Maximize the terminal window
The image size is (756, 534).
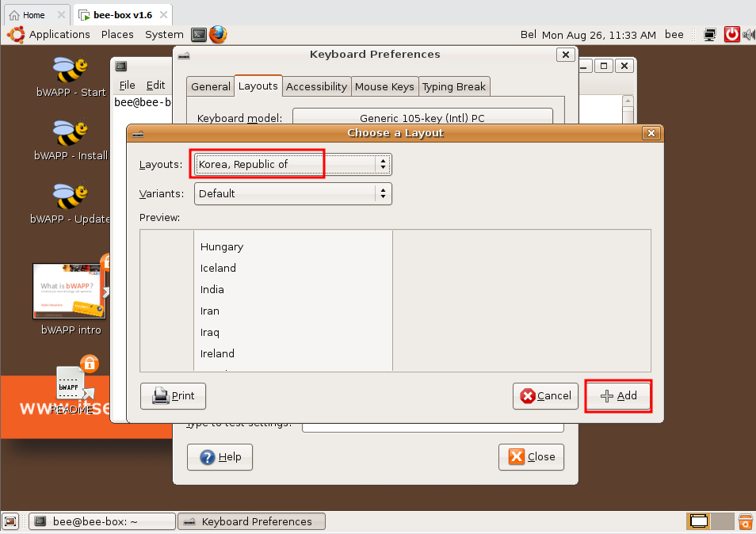click(604, 66)
